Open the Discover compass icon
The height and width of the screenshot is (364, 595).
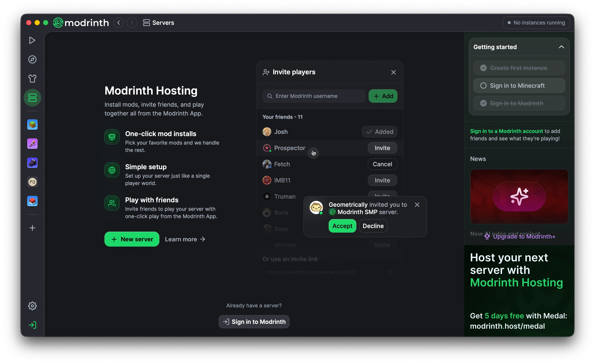(x=32, y=59)
